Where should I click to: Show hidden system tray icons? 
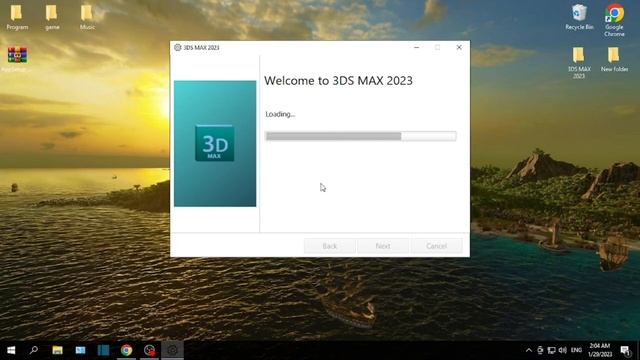[529, 350]
